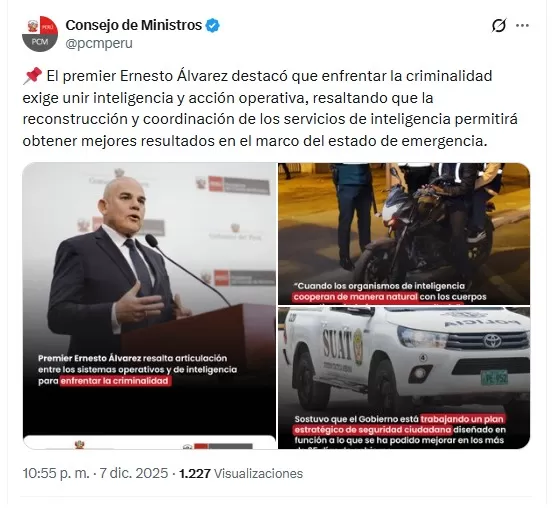
Task: Click the Toyota logo on truck
Action: (x=492, y=341)
